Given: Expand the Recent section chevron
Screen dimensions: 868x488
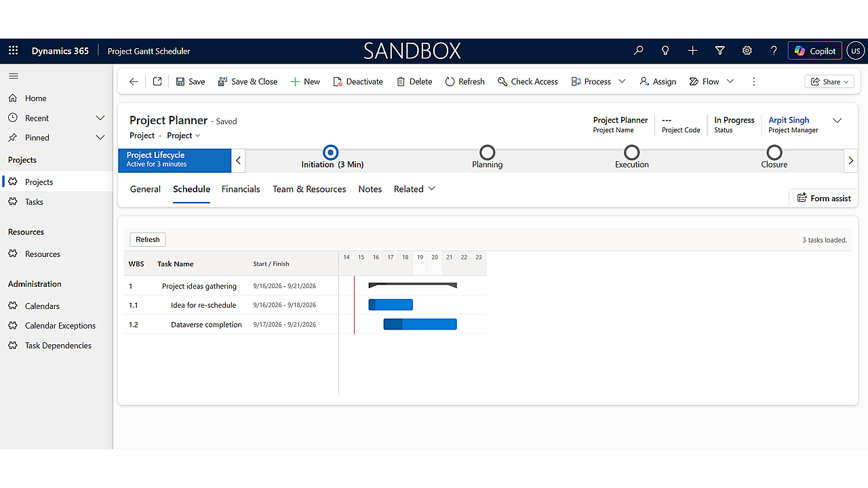Looking at the screenshot, I should [100, 118].
